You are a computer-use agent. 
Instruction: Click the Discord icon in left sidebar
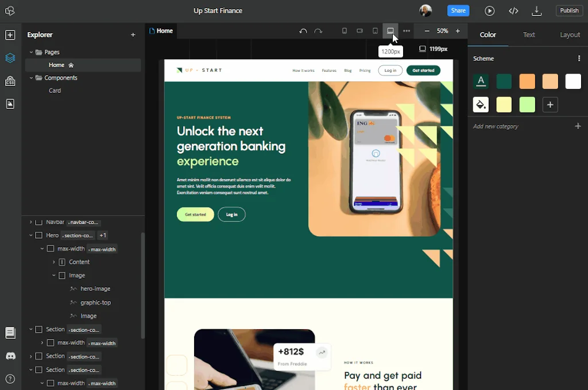(10, 356)
